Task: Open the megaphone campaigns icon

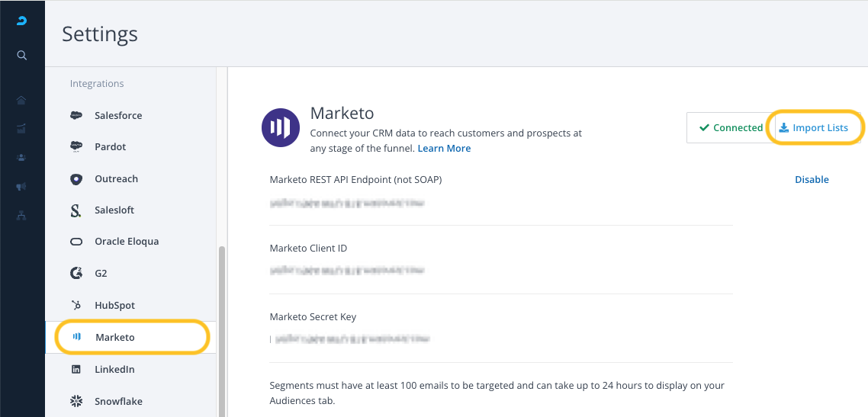Action: click(x=22, y=187)
